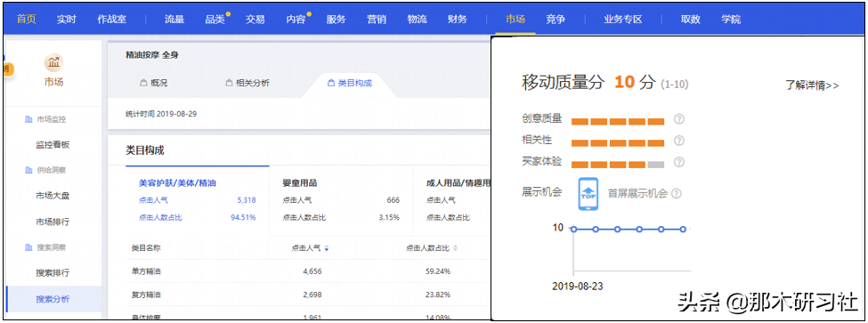The height and width of the screenshot is (323, 868).
Task: Click the last data point on quality chart
Action: 683,229
